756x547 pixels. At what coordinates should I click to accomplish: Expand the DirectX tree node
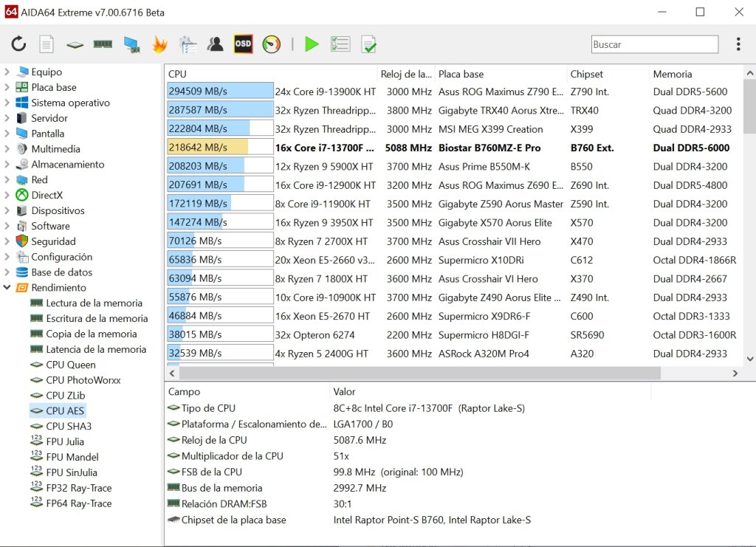click(7, 195)
